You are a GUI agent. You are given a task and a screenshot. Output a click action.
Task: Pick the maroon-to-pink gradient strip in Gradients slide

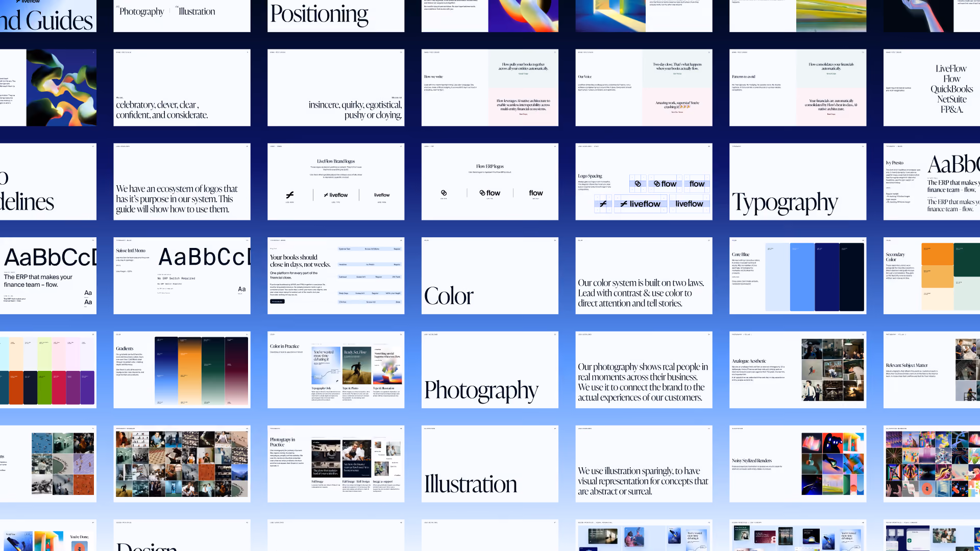tap(236, 371)
